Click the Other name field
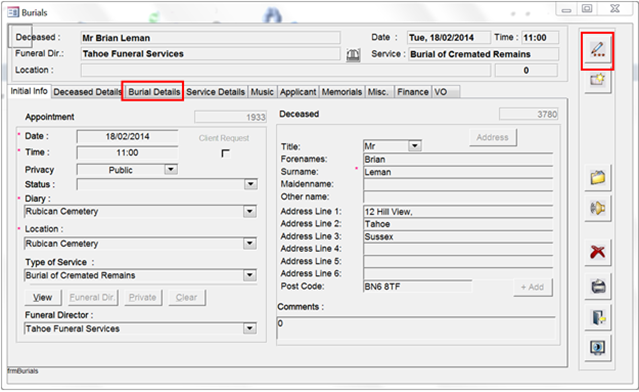This screenshot has height=392, width=639. [x=458, y=197]
